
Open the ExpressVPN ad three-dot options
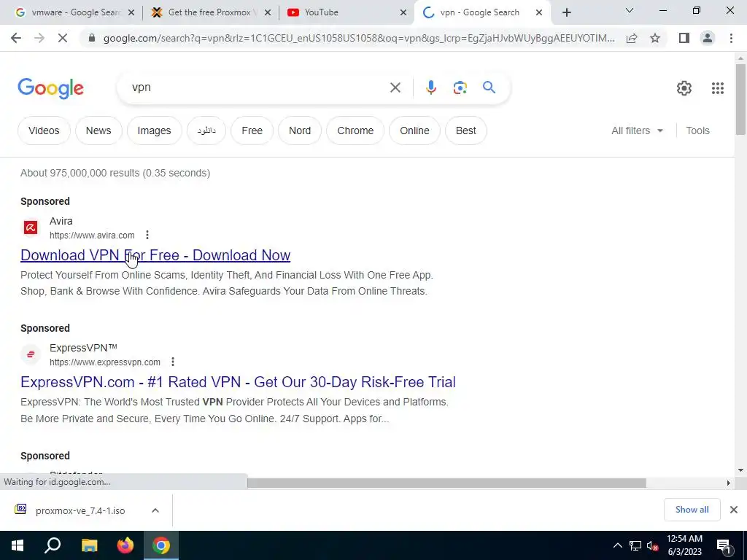coord(172,362)
